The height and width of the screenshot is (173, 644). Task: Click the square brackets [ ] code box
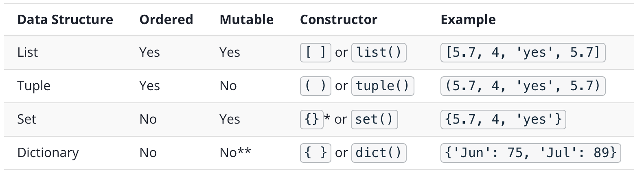click(315, 52)
